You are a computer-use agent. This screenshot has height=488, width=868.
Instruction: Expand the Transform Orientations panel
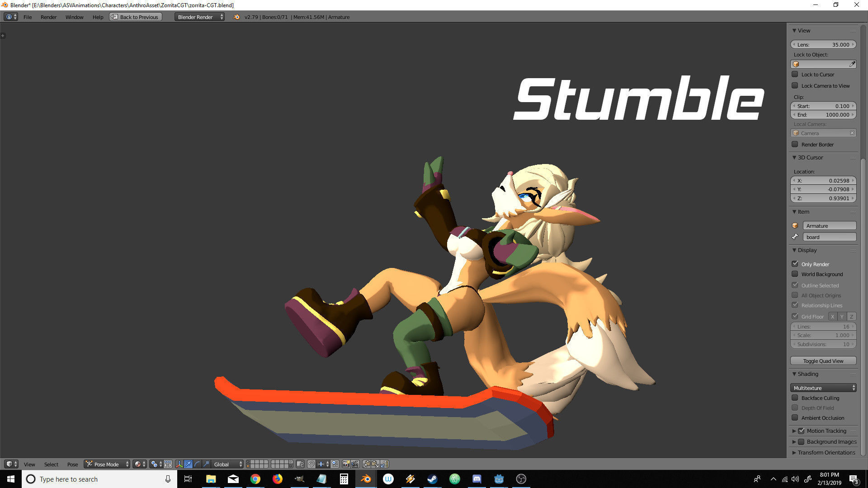click(x=794, y=452)
